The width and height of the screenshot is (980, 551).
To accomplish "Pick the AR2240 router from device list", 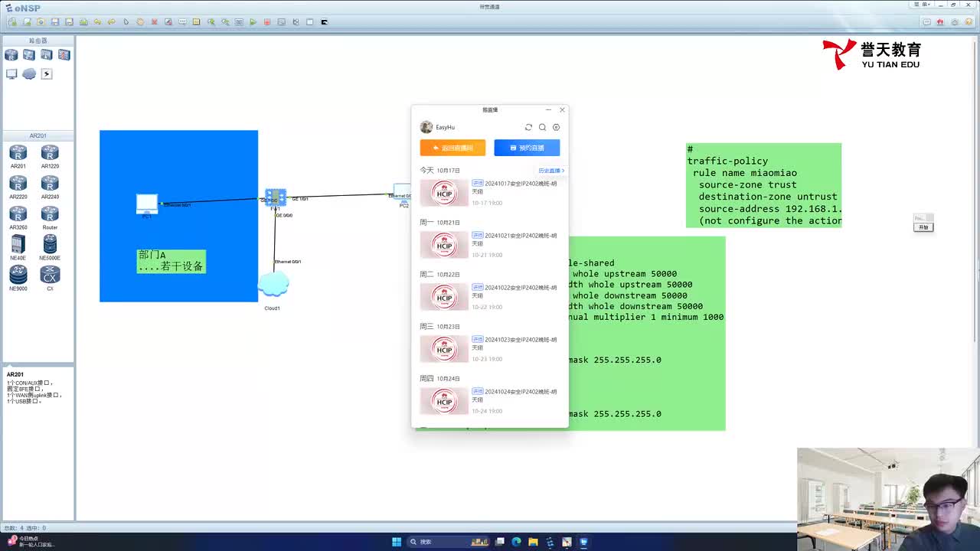I will (x=50, y=186).
